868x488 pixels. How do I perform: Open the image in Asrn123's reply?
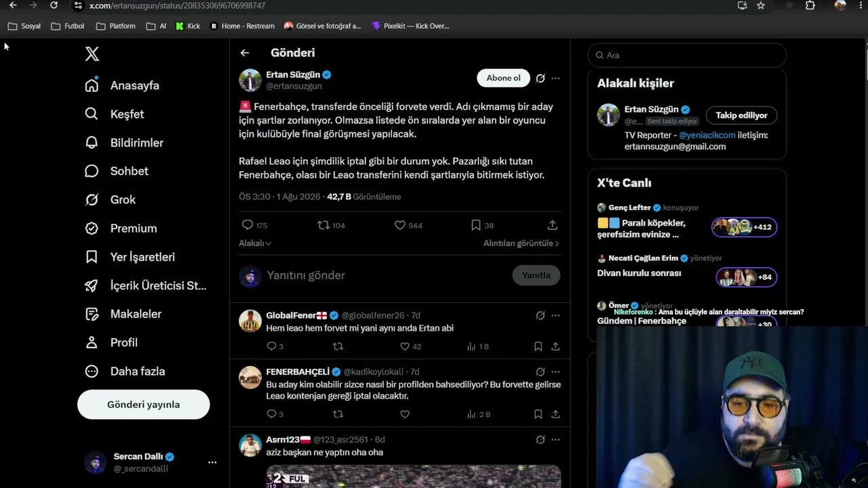[x=414, y=476]
